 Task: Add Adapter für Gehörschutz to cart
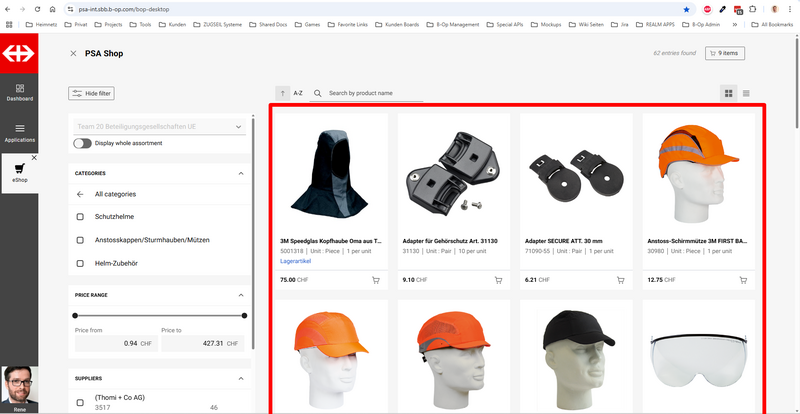tap(498, 280)
